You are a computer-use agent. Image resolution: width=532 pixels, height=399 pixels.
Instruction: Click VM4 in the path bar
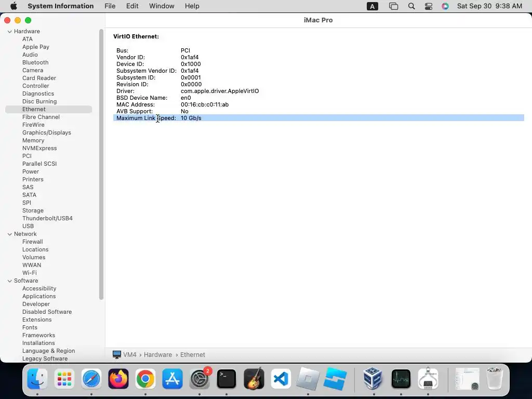point(129,354)
